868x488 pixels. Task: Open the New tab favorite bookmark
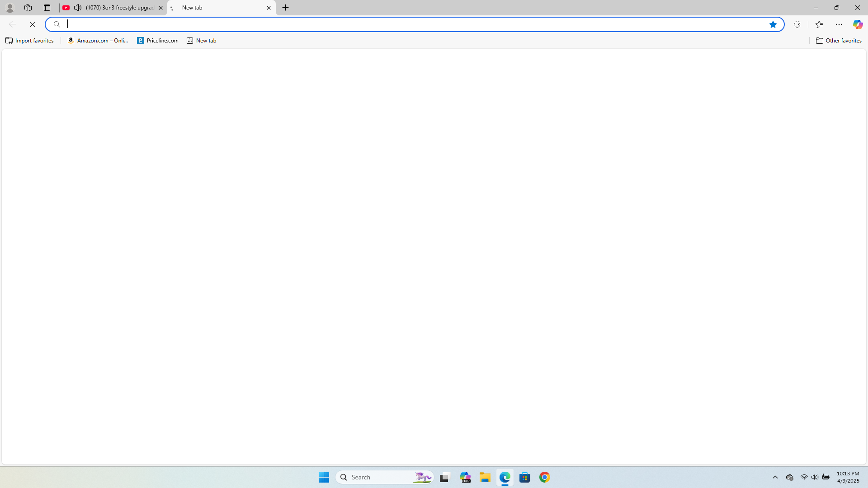click(x=201, y=41)
